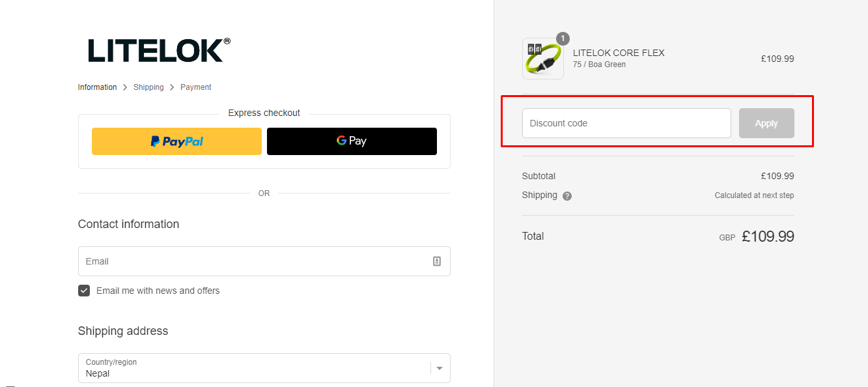
Task: Pay with PayPal express checkout
Action: pyautogui.click(x=176, y=141)
